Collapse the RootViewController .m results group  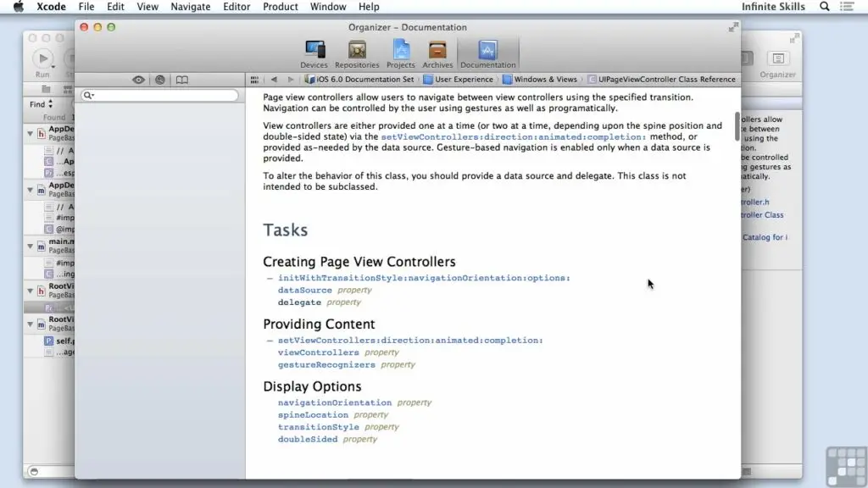coord(30,324)
